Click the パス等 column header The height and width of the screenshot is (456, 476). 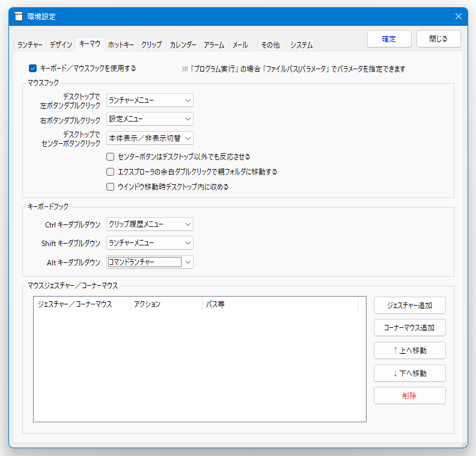click(280, 304)
